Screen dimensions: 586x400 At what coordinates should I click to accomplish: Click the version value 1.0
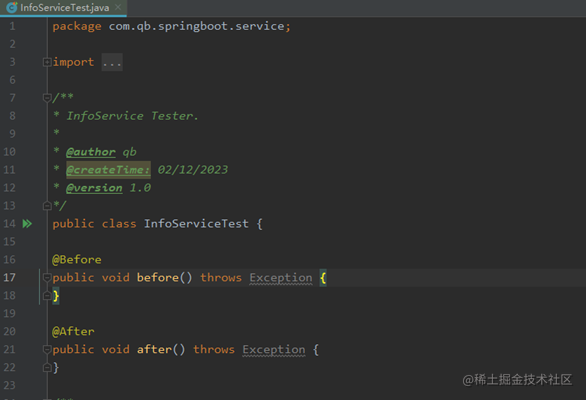140,188
